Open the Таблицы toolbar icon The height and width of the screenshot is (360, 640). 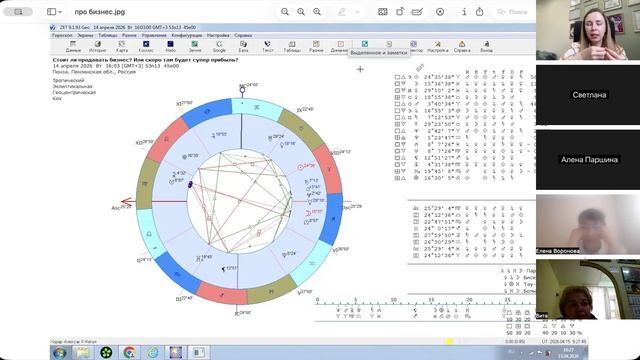point(292,46)
